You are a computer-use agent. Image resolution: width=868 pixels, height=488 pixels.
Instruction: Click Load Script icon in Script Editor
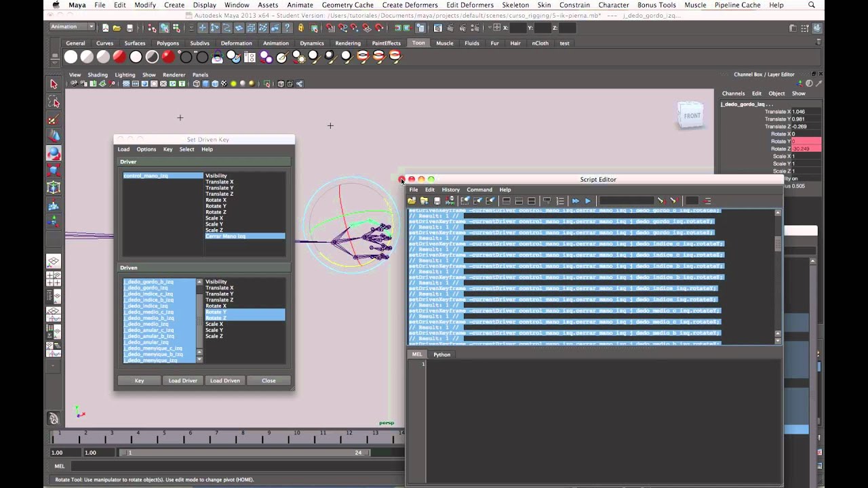coord(412,201)
